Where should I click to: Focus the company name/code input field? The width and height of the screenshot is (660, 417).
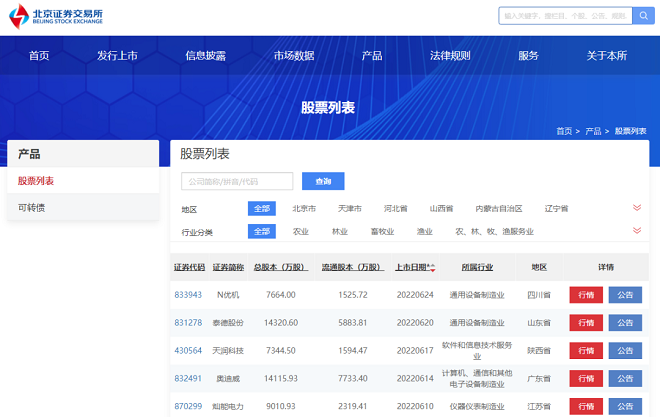[x=237, y=181]
